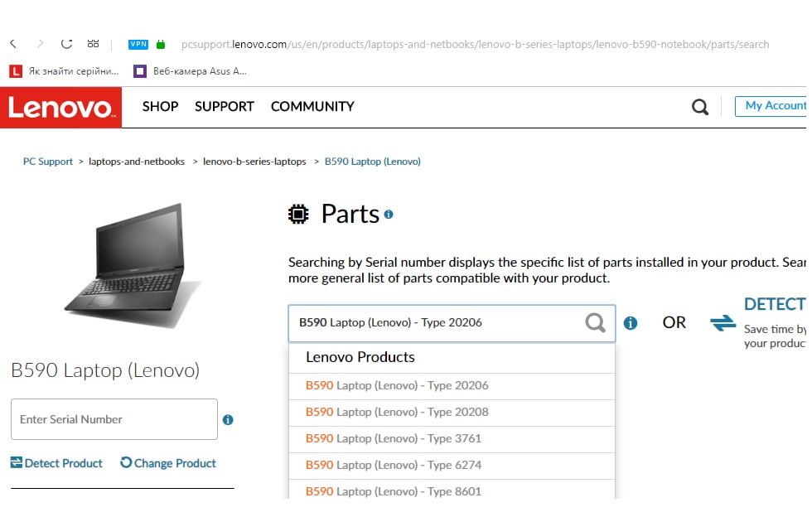Click info icon next to Parts heading
This screenshot has height=517, width=812.
click(x=389, y=214)
